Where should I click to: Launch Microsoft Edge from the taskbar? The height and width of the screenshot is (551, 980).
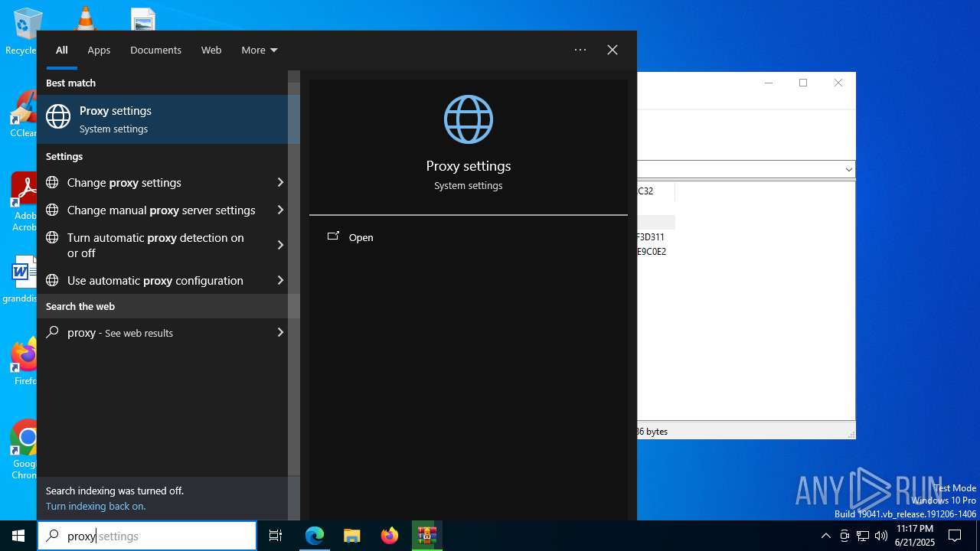(315, 536)
